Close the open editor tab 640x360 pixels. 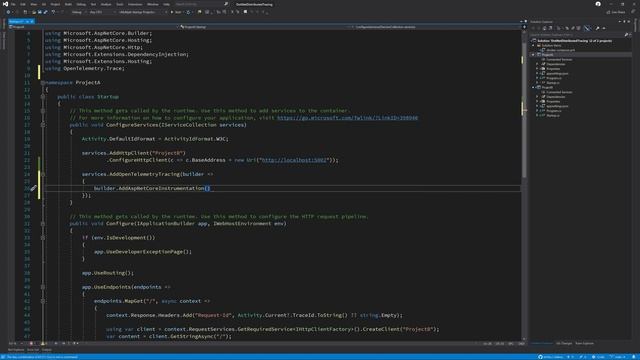click(x=32, y=21)
